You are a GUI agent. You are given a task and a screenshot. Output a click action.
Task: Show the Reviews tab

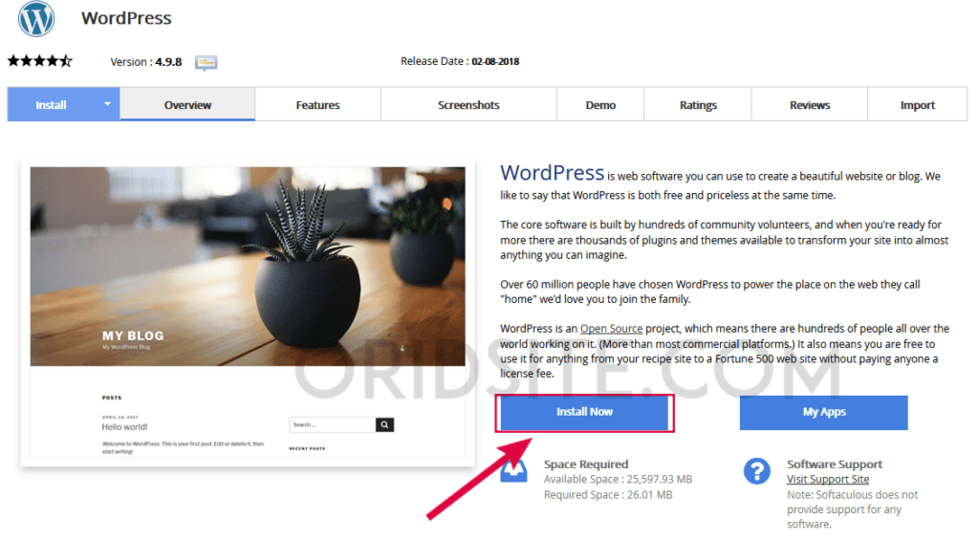tap(810, 105)
